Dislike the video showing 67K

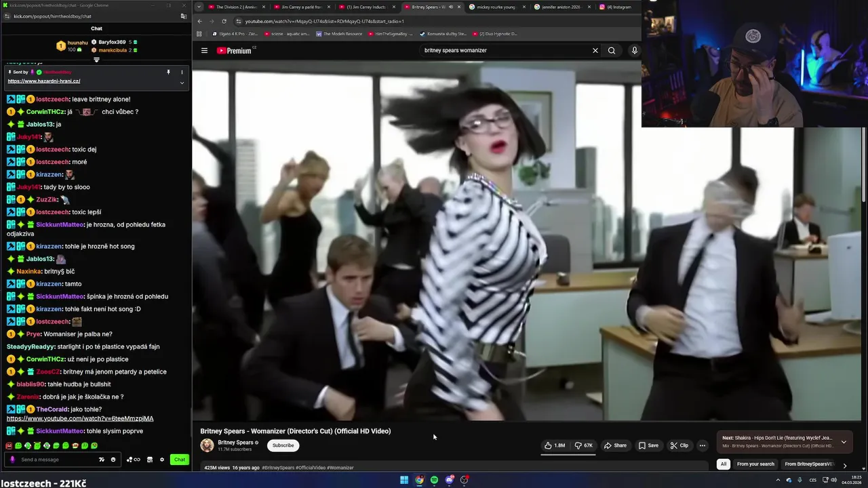[583, 445]
